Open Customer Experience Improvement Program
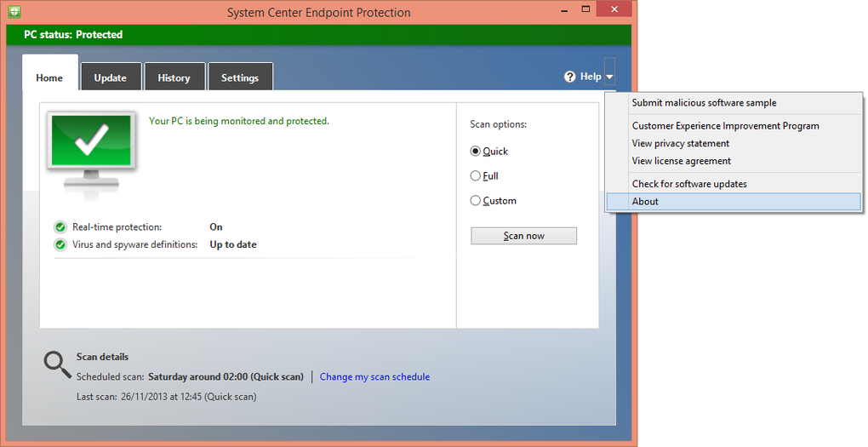868x447 pixels. click(x=734, y=126)
